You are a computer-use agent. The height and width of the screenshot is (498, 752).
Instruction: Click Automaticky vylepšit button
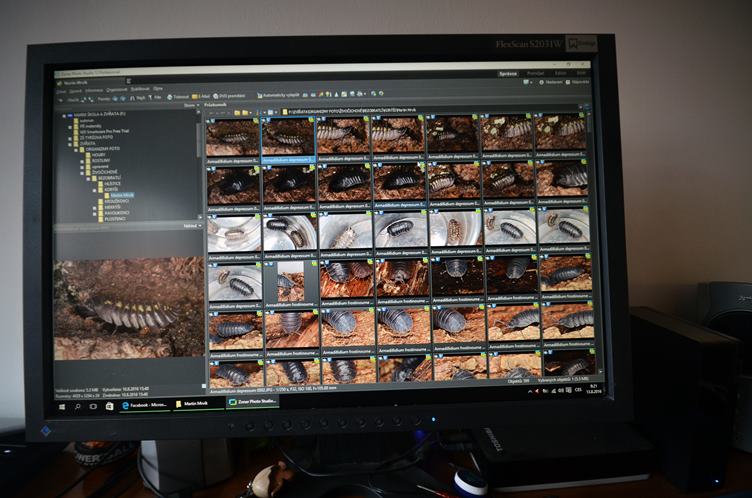(279, 95)
